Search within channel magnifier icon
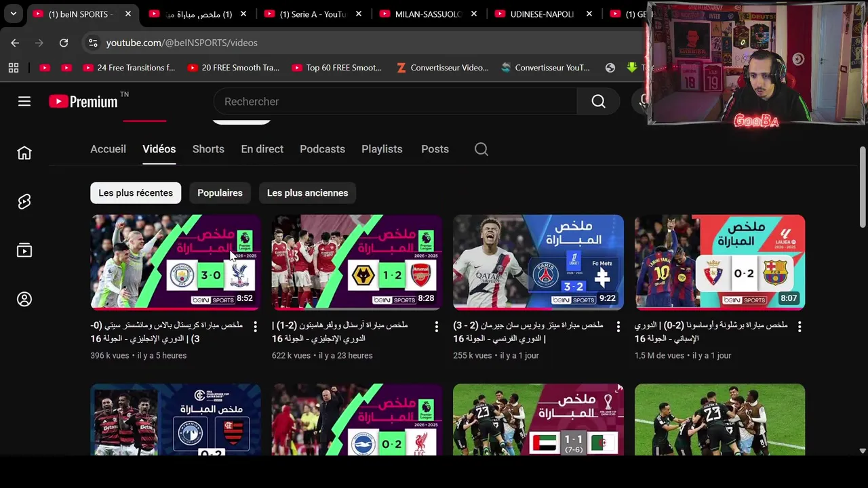868x488 pixels. pyautogui.click(x=481, y=149)
